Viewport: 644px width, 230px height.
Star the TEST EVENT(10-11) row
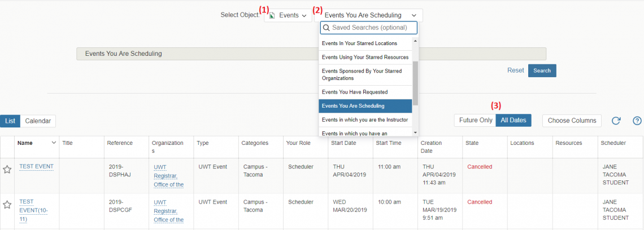coord(7,205)
